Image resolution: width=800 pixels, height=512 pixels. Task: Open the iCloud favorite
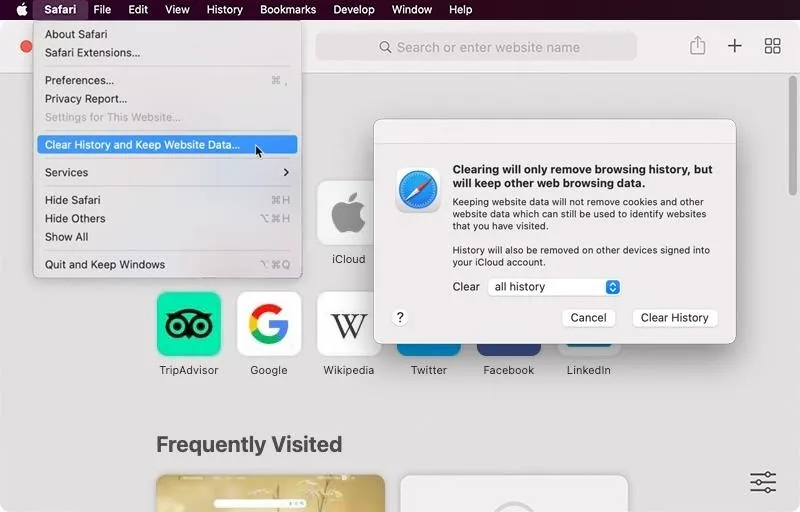pos(346,213)
